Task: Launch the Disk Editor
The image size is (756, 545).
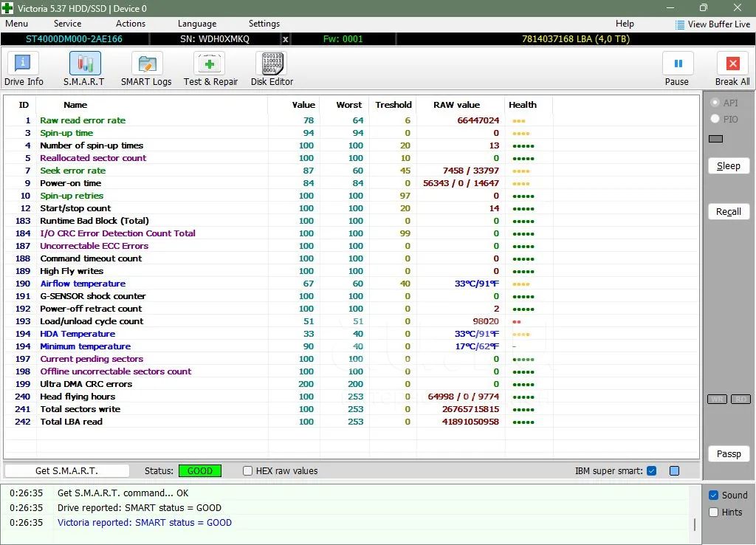Action: coord(272,65)
